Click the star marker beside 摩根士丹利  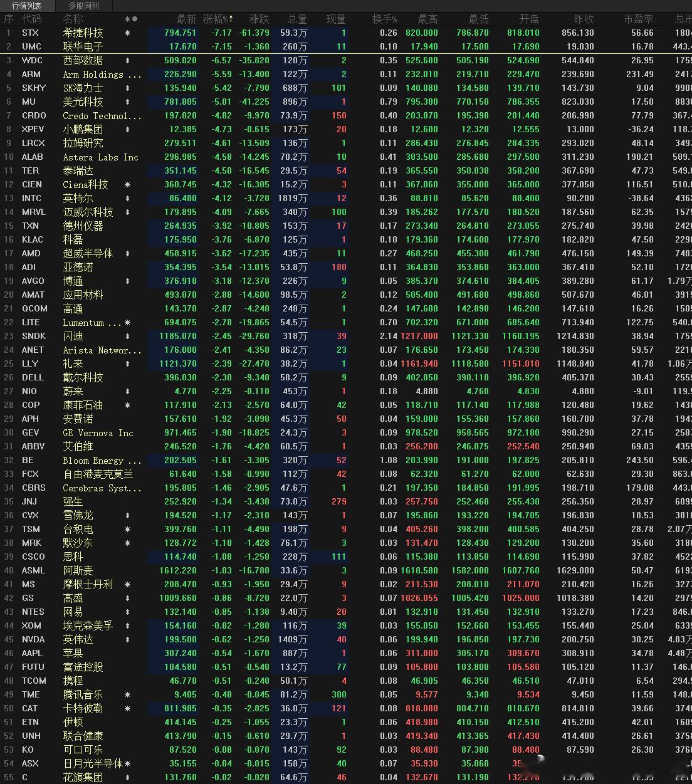[x=128, y=584]
